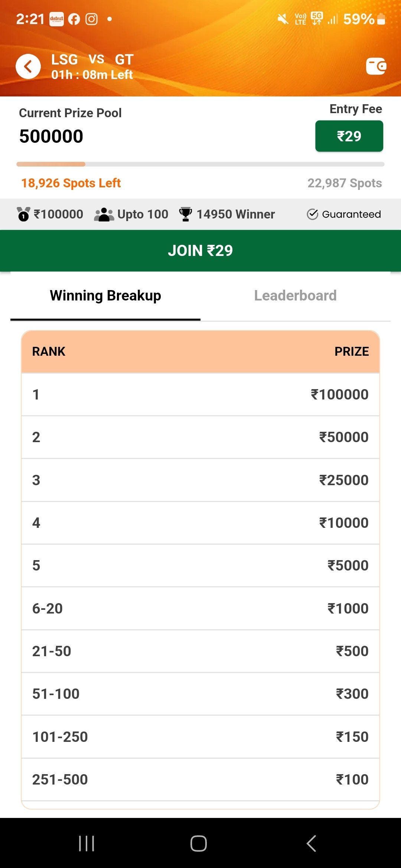Select the Winning Breakup tab
The width and height of the screenshot is (401, 868).
click(x=105, y=296)
